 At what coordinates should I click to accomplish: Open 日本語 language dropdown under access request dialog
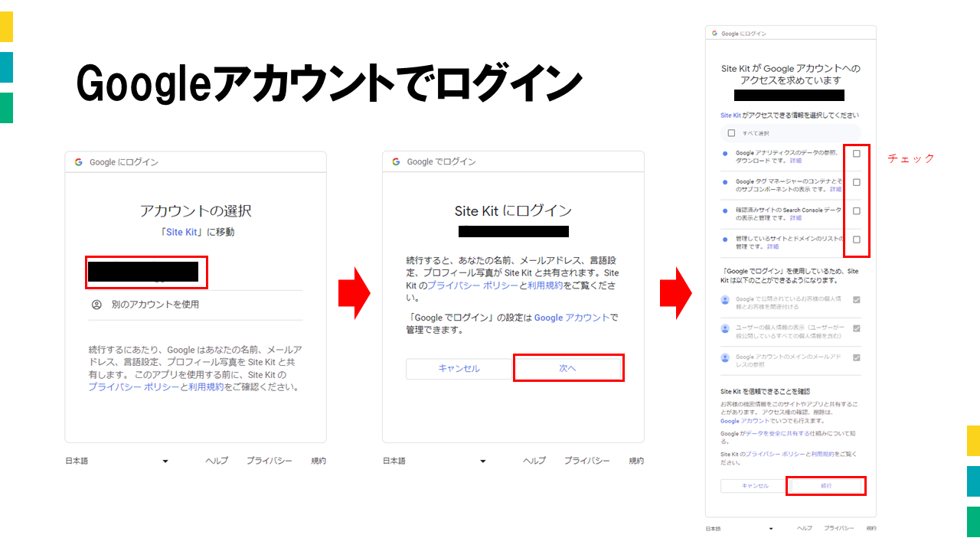click(x=740, y=529)
